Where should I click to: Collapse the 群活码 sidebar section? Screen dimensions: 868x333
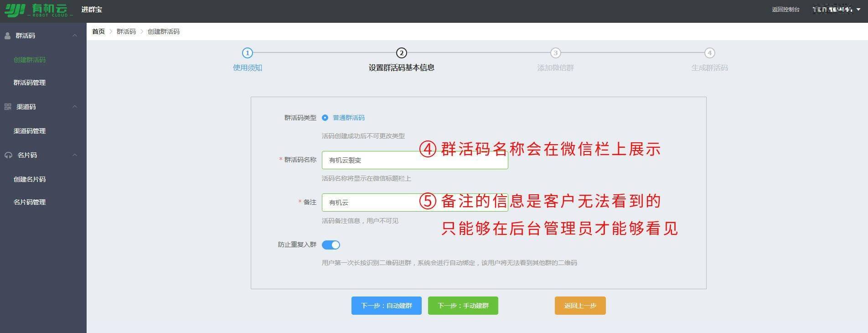[75, 36]
